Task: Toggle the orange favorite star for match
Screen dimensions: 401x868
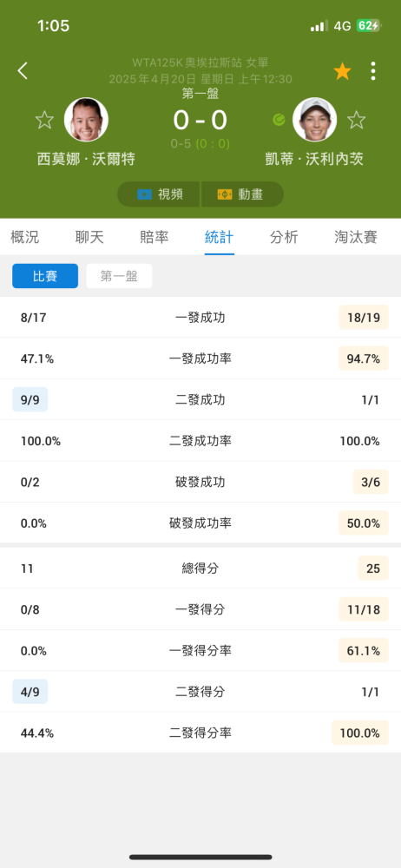Action: (x=342, y=71)
